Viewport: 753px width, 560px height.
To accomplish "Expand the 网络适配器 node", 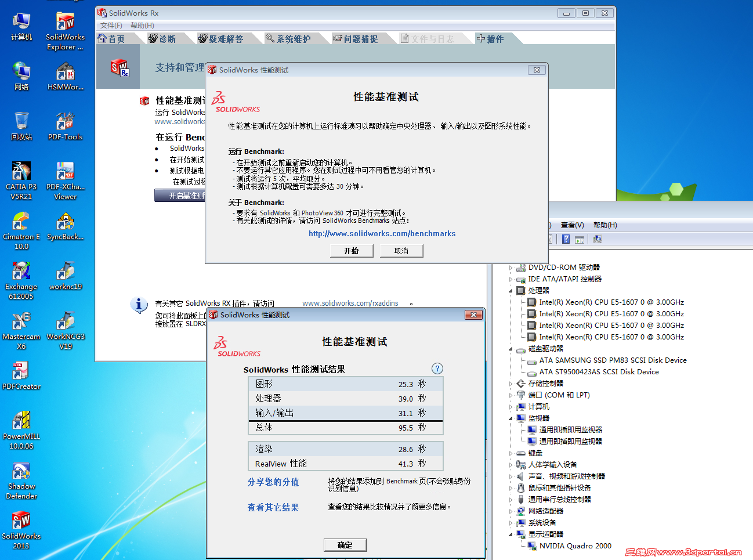I will [511, 511].
